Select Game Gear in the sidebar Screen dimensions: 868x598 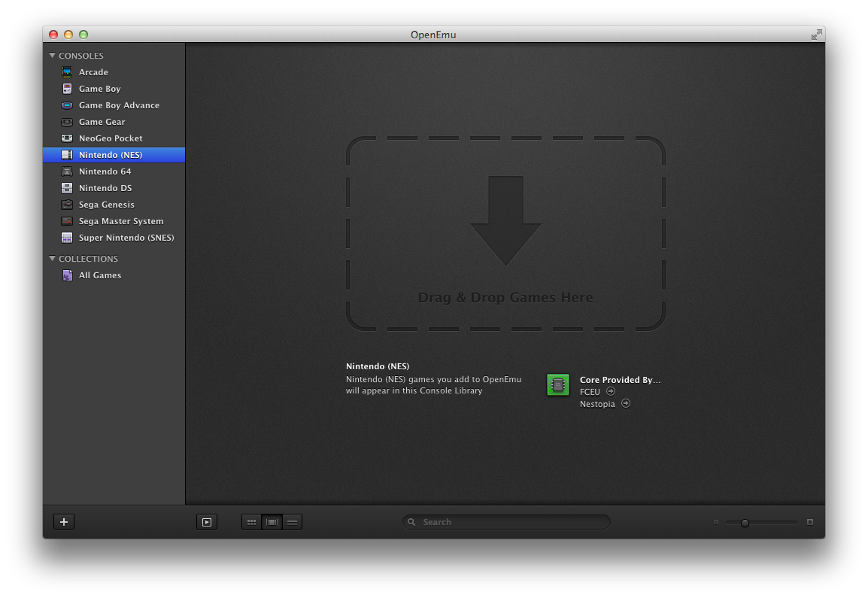click(x=114, y=122)
